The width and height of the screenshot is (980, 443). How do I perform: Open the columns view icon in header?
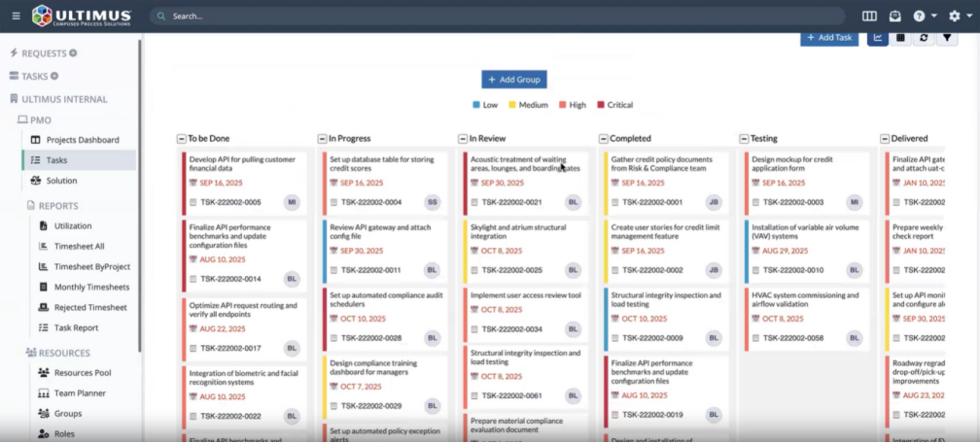(x=869, y=16)
